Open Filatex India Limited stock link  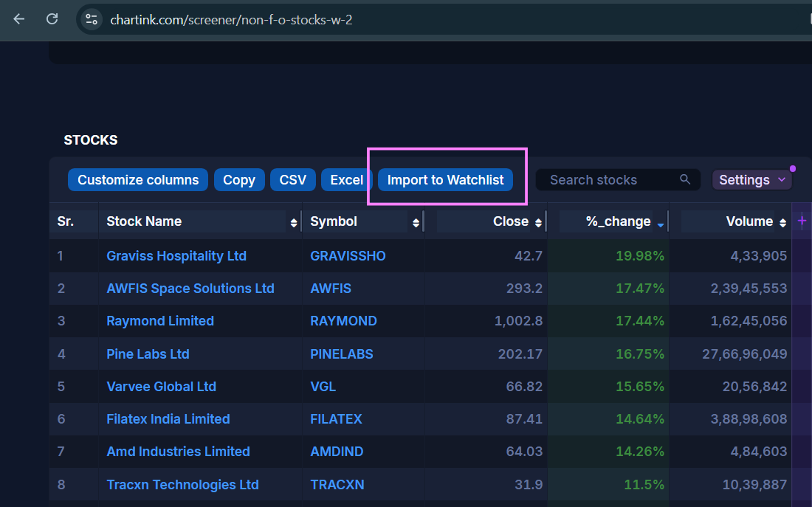(x=168, y=419)
